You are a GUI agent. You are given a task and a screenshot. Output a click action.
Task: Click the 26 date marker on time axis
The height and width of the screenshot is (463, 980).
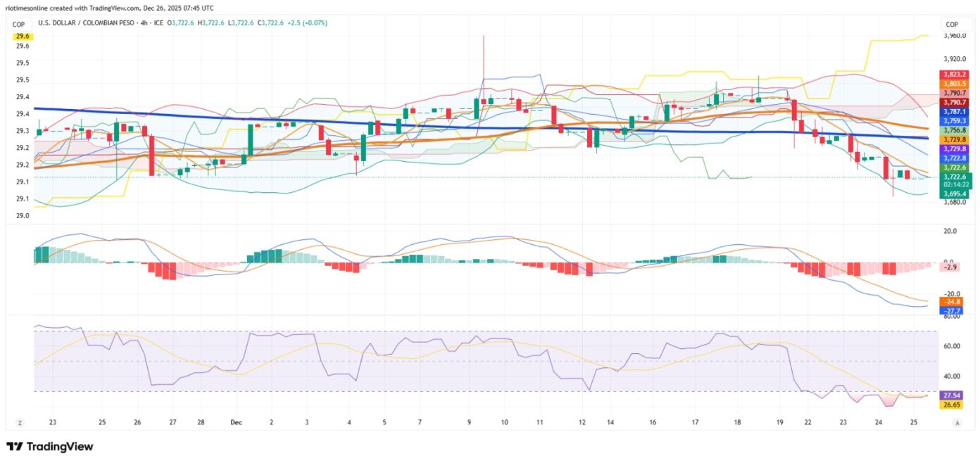(137, 422)
